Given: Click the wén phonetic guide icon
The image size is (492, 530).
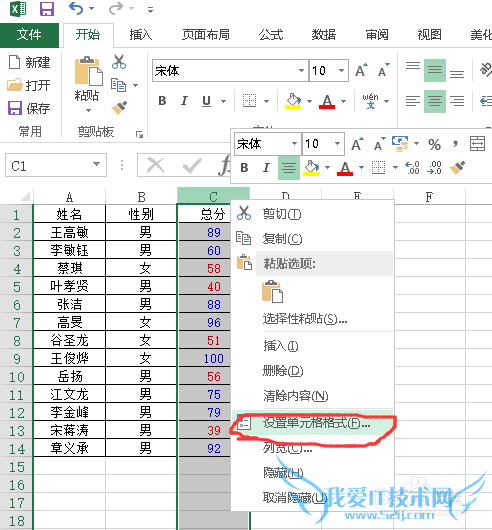Looking at the screenshot, I should pyautogui.click(x=371, y=101).
